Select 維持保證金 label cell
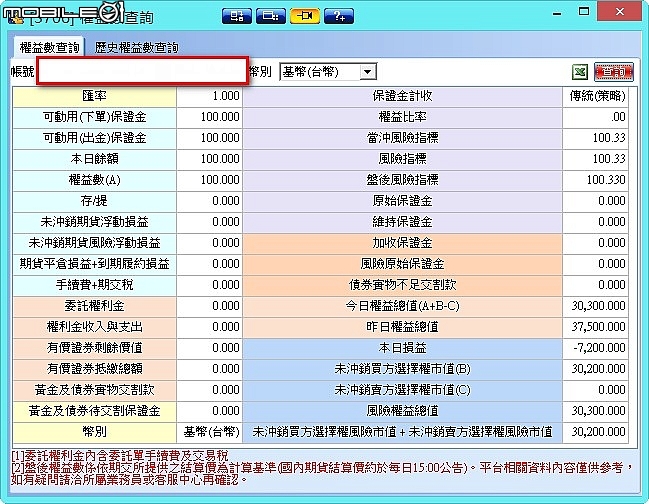Image resolution: width=649 pixels, height=504 pixels. click(x=402, y=222)
